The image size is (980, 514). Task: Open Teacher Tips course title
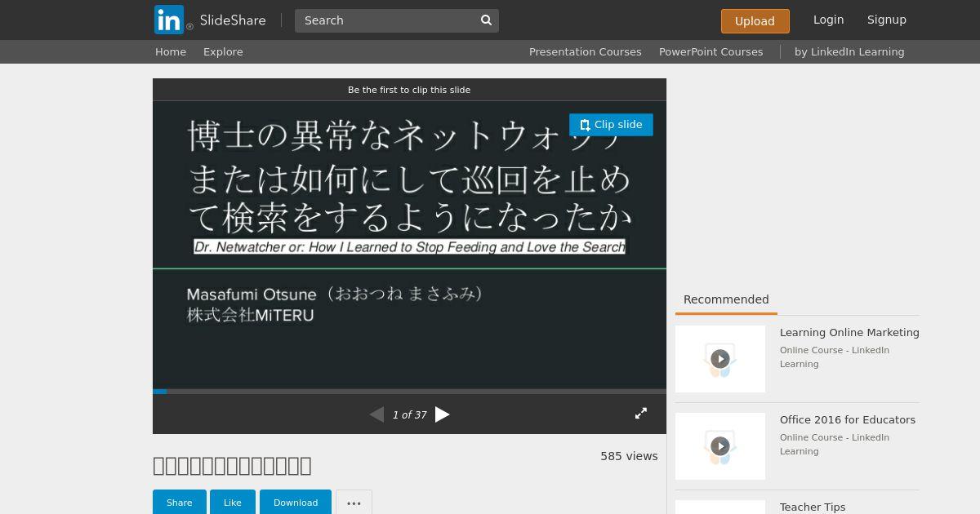pos(813,507)
